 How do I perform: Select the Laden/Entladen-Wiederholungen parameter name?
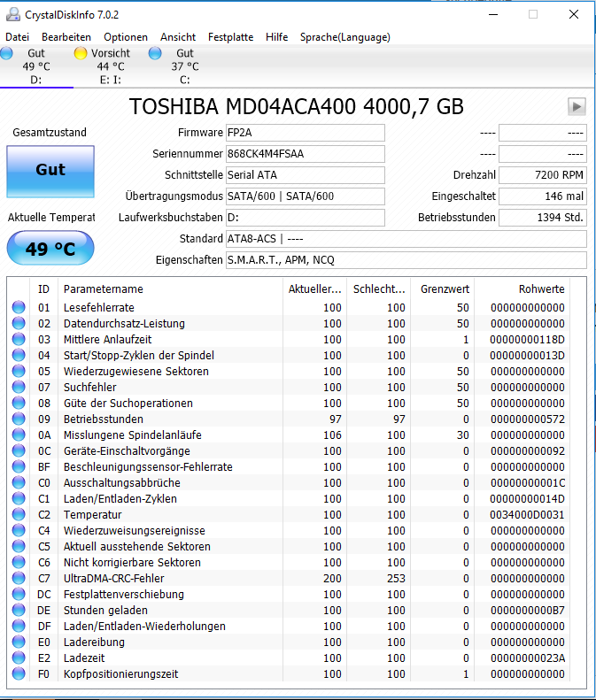pyautogui.click(x=144, y=626)
